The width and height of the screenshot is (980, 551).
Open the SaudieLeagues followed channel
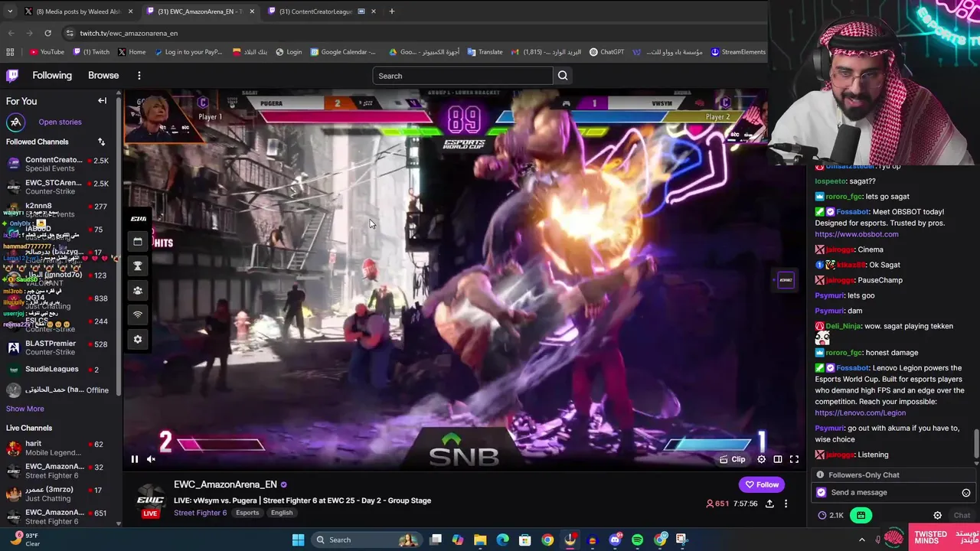tap(60, 370)
